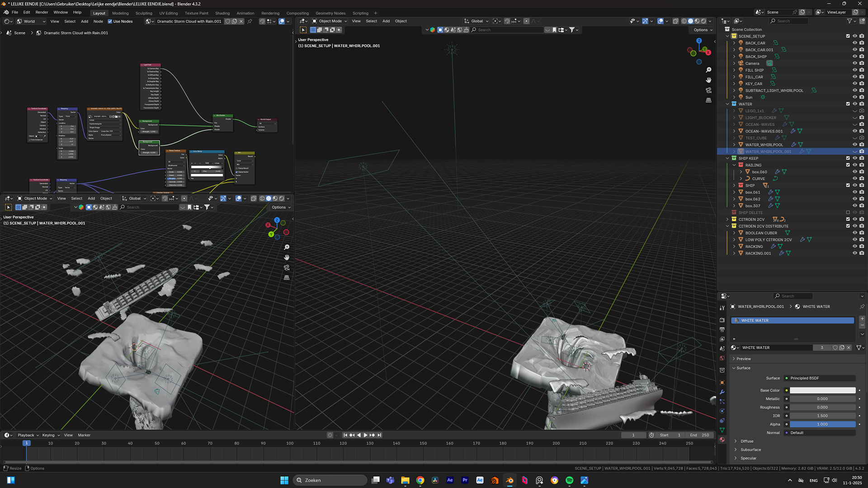This screenshot has height=488, width=868.
Task: Click the Physics properties tab icon
Action: tap(722, 411)
